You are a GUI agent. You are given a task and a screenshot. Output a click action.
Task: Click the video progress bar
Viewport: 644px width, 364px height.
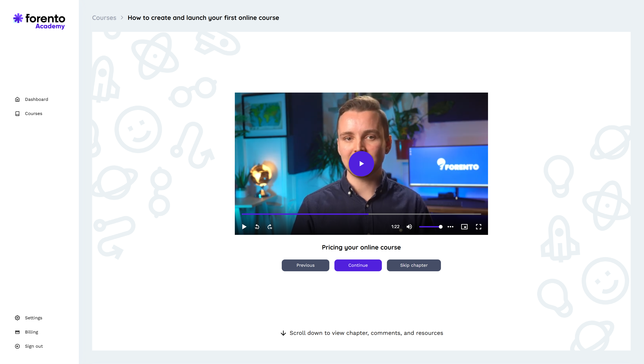[x=361, y=214]
